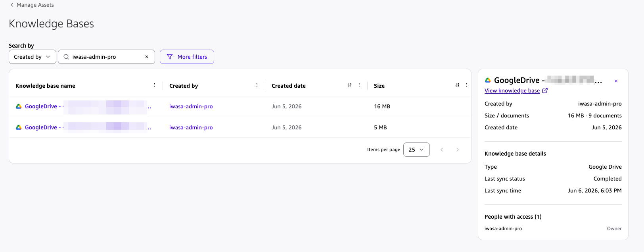Click the Google Drive icon in the 16 MB row
The width and height of the screenshot is (644, 252).
19,106
